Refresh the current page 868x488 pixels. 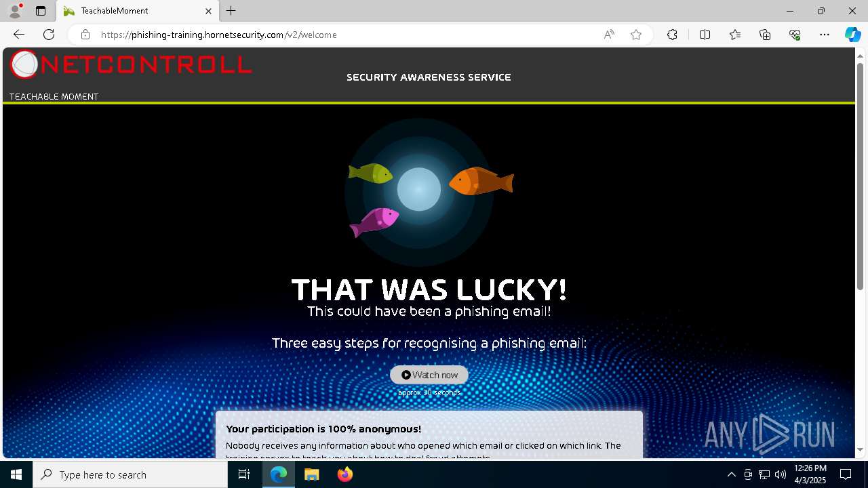(x=49, y=35)
